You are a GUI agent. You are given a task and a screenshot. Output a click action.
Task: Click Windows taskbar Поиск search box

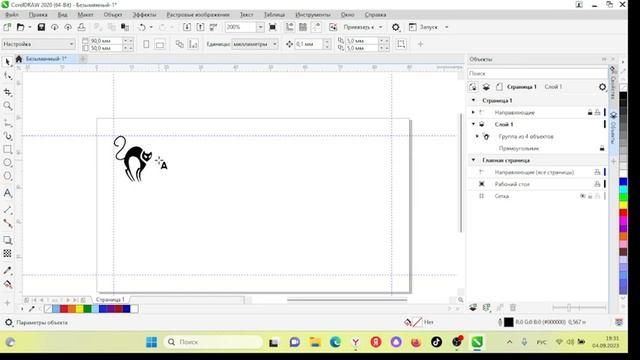coord(213,342)
